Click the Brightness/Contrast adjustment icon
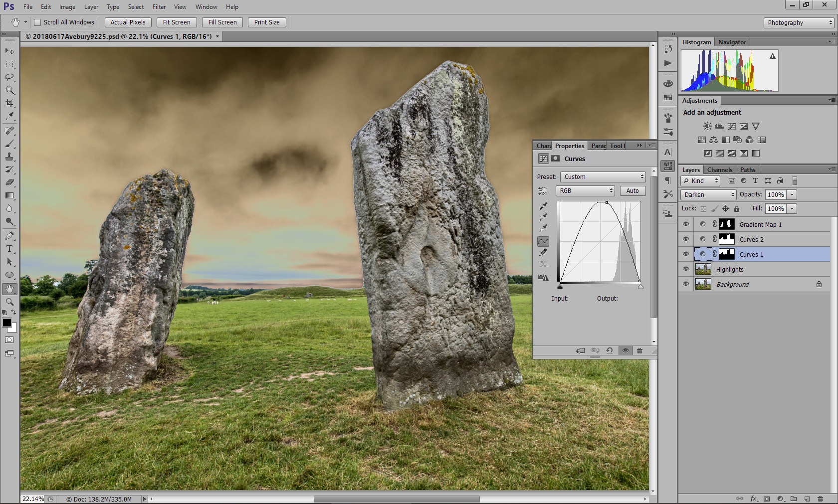The width and height of the screenshot is (838, 504). (x=708, y=126)
